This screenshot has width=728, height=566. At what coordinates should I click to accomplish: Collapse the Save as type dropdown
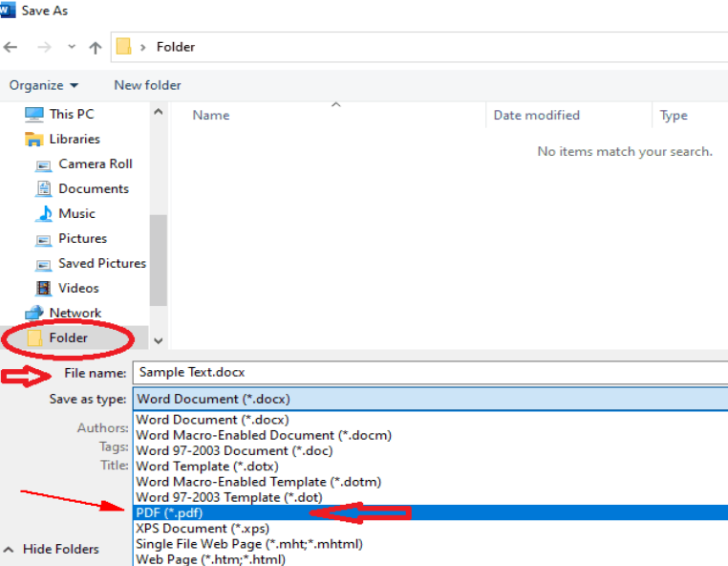430,399
